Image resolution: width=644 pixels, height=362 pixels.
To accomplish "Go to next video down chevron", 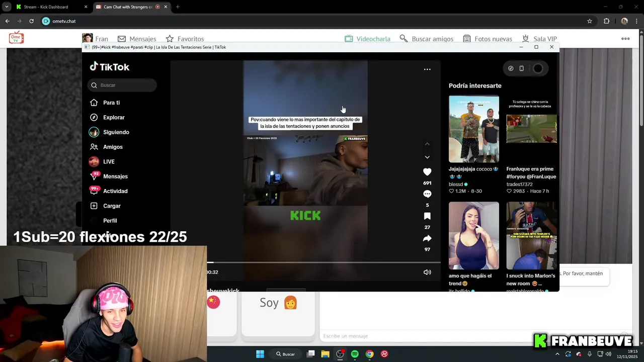I will click(427, 157).
